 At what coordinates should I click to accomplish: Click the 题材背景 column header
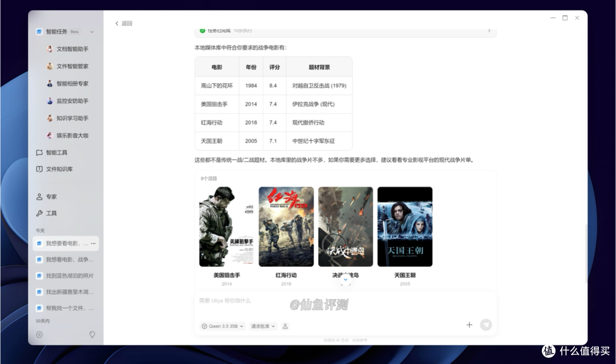[319, 67]
